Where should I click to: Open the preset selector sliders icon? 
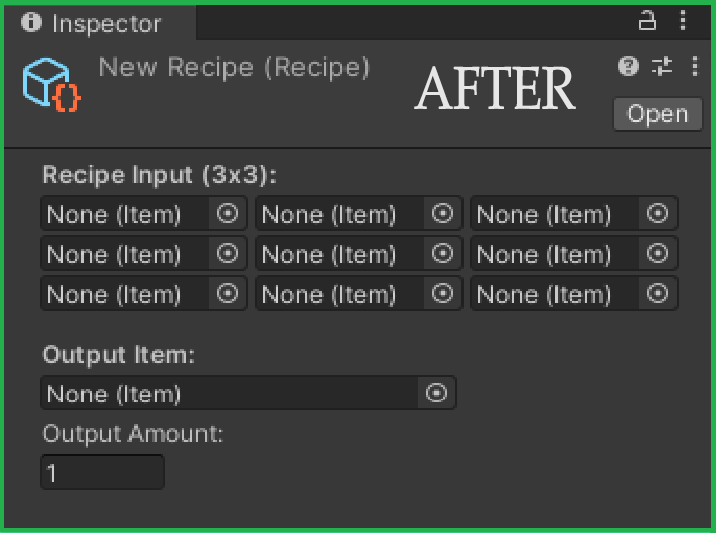pos(661,67)
